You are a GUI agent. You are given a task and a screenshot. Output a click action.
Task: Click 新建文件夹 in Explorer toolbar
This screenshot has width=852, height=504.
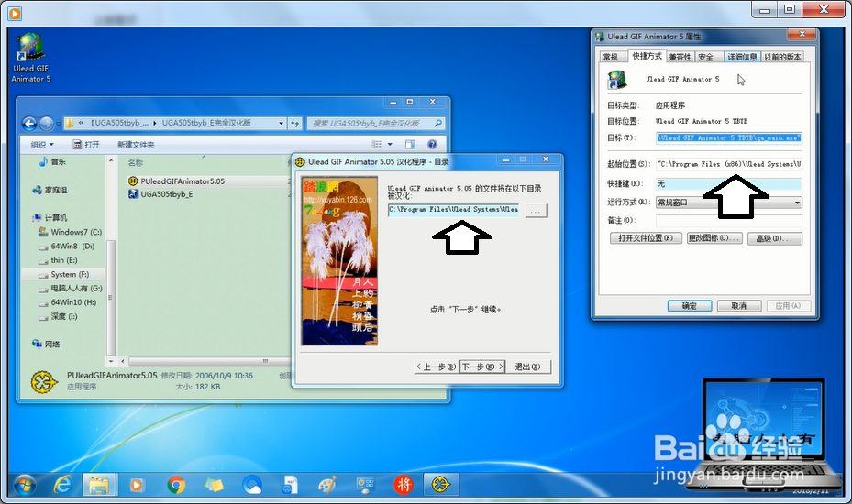(x=136, y=145)
